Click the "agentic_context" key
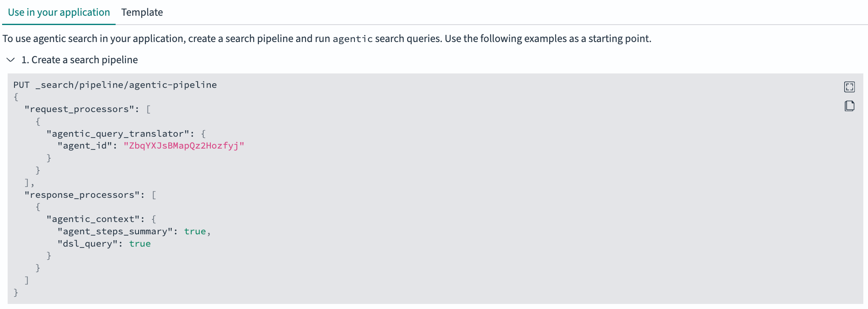 coord(93,219)
